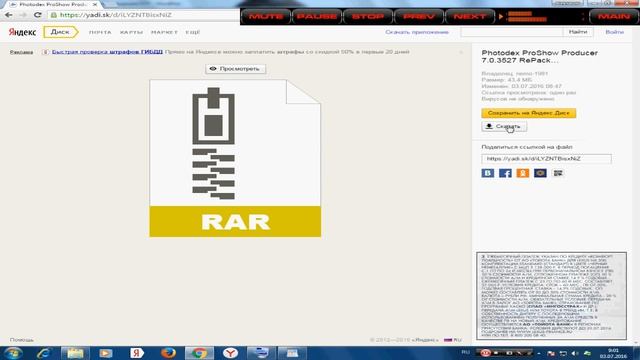Share via Odnoklassniki icon
Screen dimensions: 640x360
[x=523, y=173]
